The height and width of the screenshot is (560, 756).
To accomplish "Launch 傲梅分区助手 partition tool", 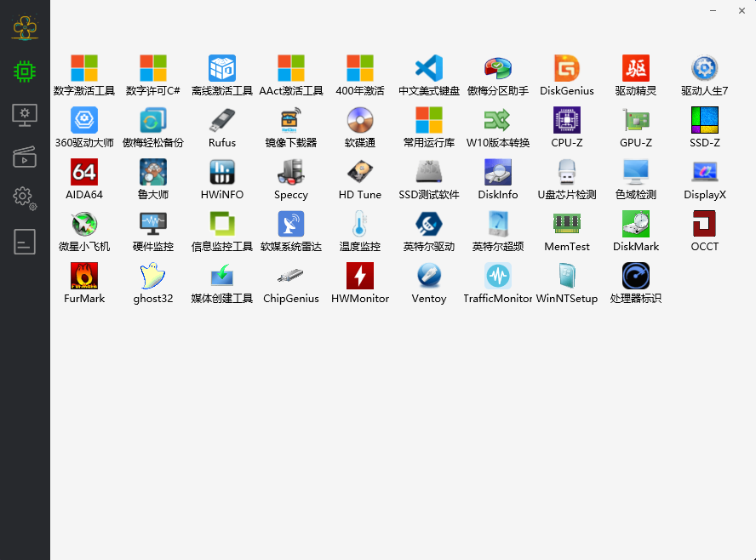I will 498,76.
